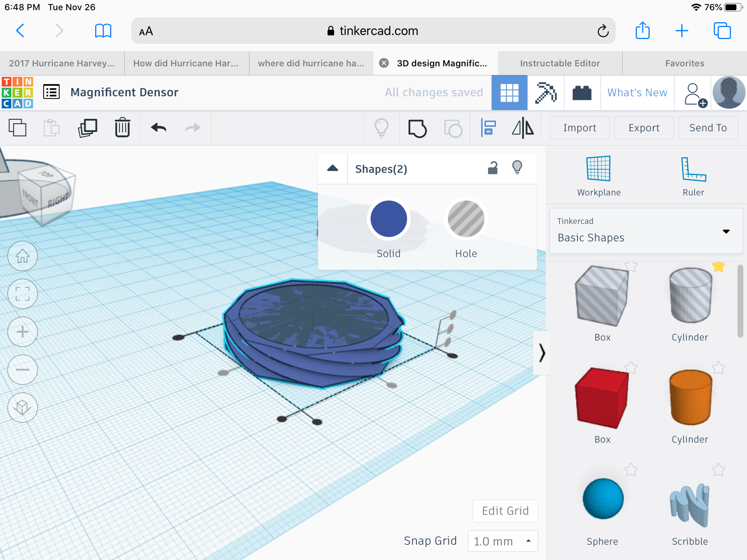The image size is (747, 560).
Task: Click the Export button
Action: coord(644,128)
